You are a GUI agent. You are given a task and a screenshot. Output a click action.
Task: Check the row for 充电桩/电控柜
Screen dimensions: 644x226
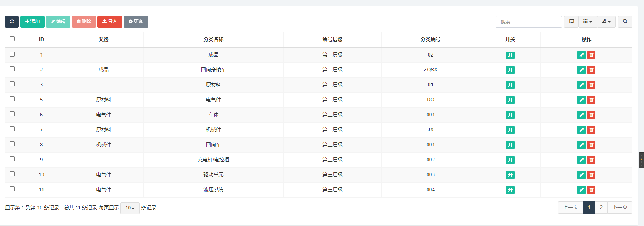12,159
